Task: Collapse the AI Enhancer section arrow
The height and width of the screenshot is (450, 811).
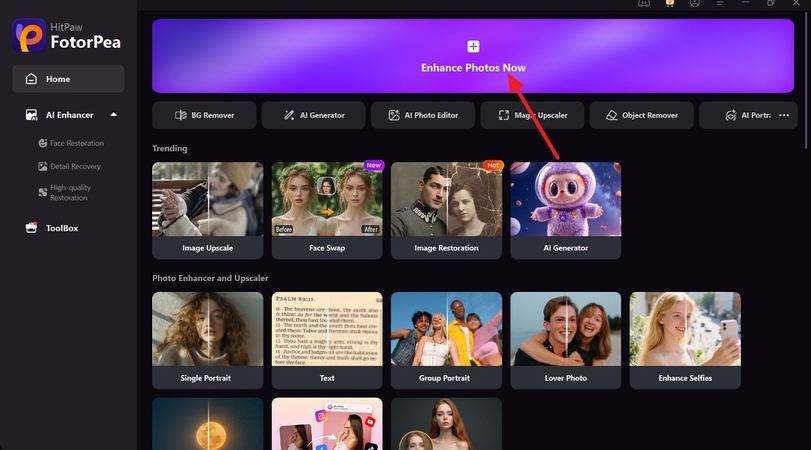Action: [x=113, y=114]
